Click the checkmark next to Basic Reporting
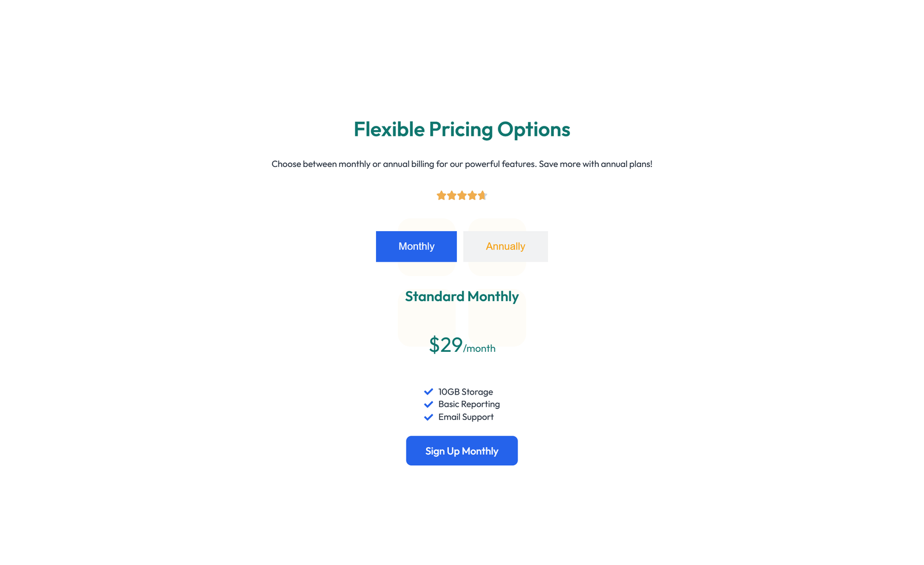 (x=429, y=404)
